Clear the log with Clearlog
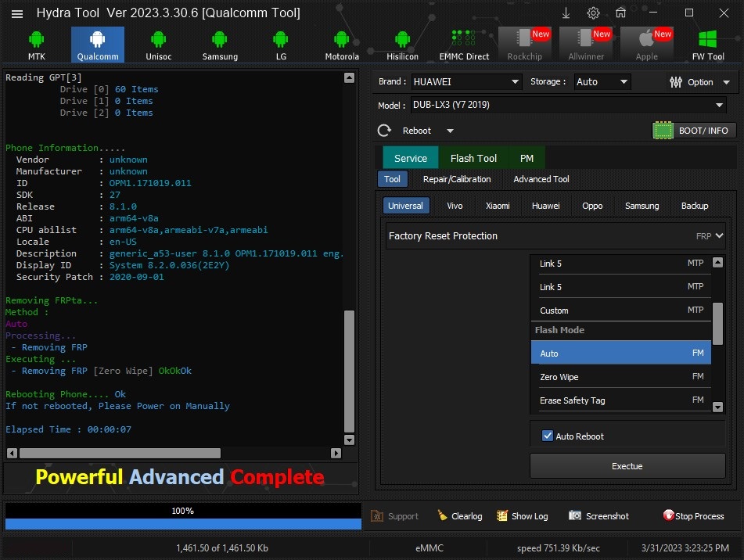This screenshot has width=744, height=560. pyautogui.click(x=460, y=516)
